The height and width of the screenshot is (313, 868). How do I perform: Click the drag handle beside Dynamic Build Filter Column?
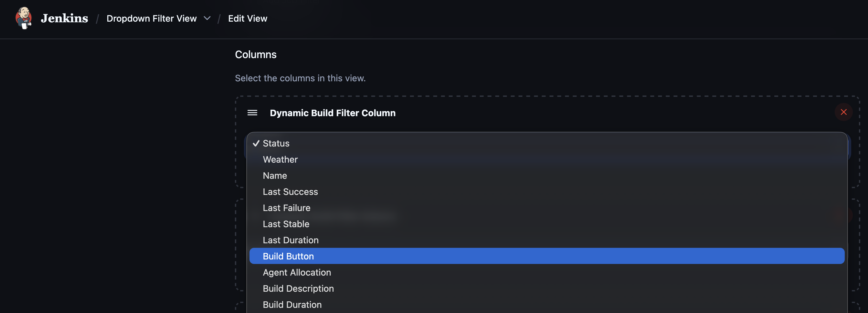[252, 113]
